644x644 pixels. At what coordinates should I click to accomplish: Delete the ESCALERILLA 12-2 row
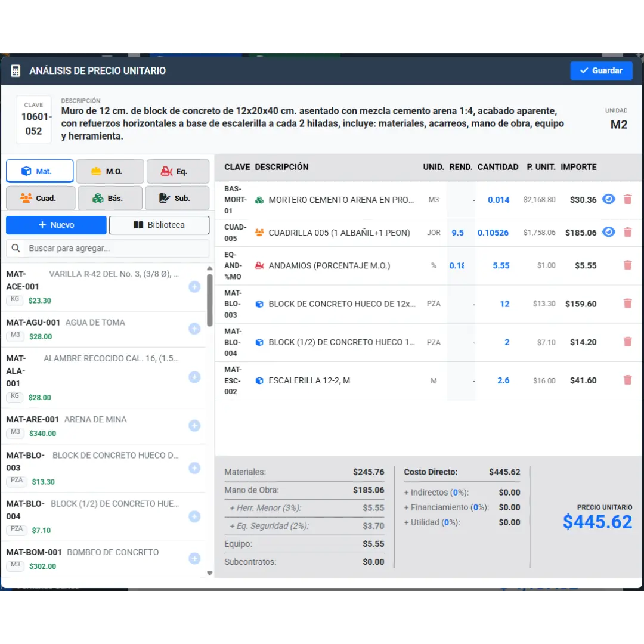627,380
